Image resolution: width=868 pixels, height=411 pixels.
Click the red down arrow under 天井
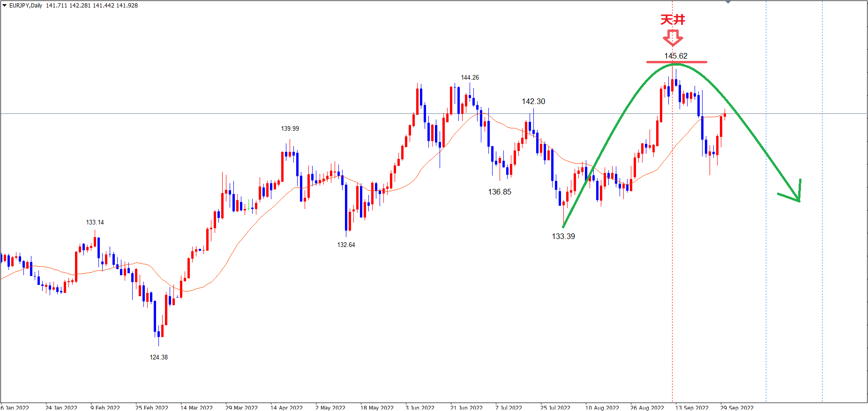coord(673,38)
